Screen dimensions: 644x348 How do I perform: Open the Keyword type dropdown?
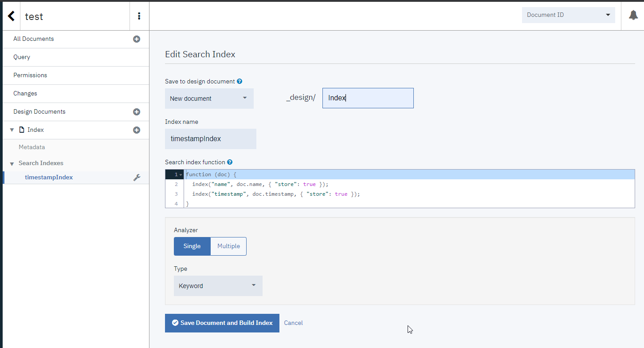tap(218, 286)
